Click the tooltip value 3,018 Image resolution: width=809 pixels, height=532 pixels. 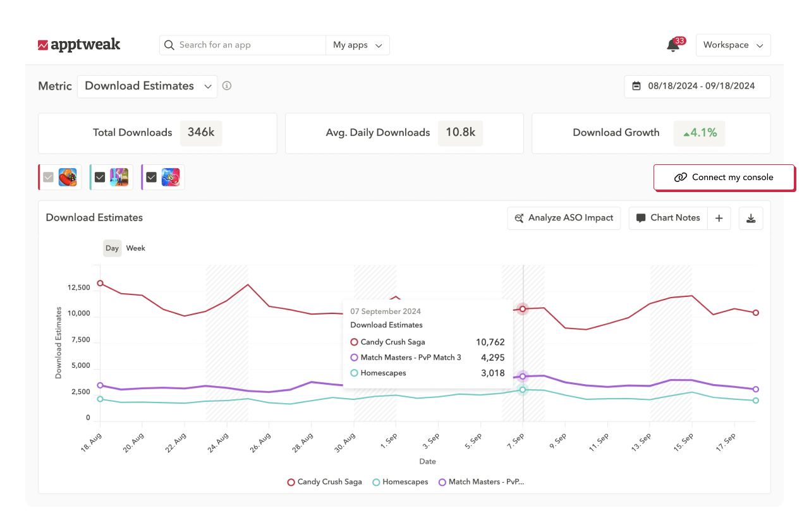493,373
